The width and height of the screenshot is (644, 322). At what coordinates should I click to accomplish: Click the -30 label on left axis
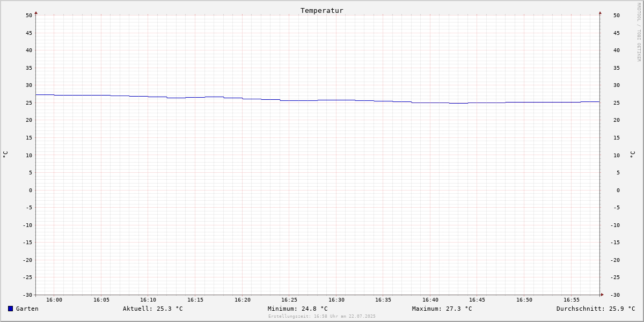27,295
